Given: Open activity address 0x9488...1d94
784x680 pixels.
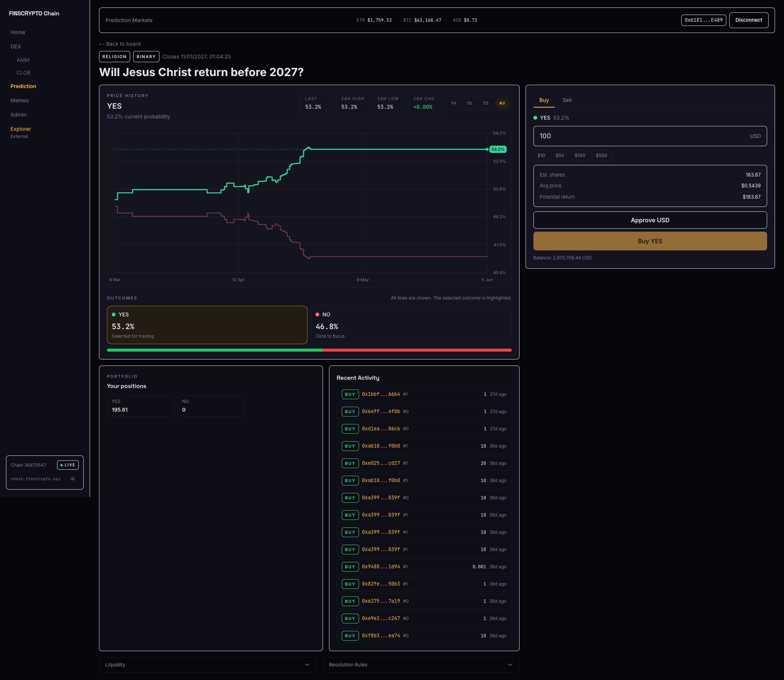Looking at the screenshot, I should (381, 567).
